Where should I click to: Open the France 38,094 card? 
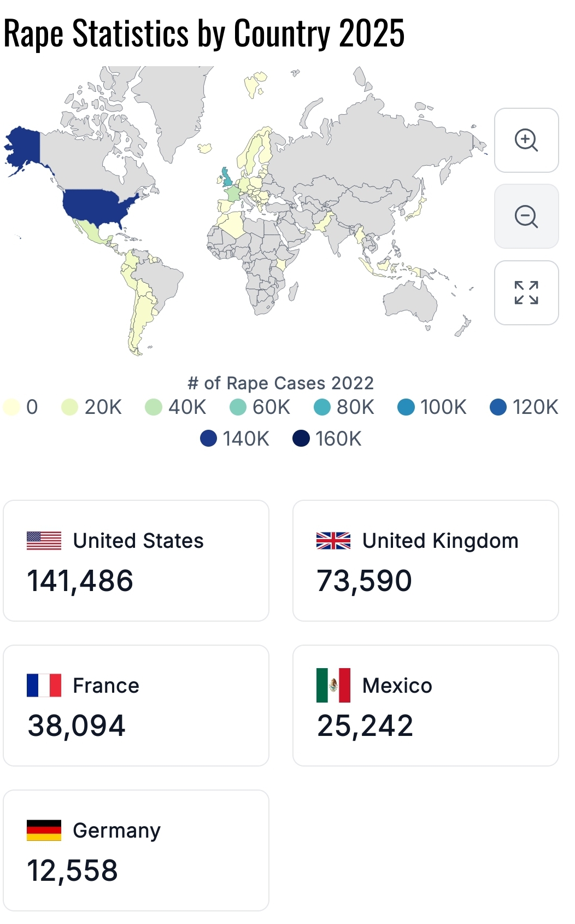[x=136, y=705]
